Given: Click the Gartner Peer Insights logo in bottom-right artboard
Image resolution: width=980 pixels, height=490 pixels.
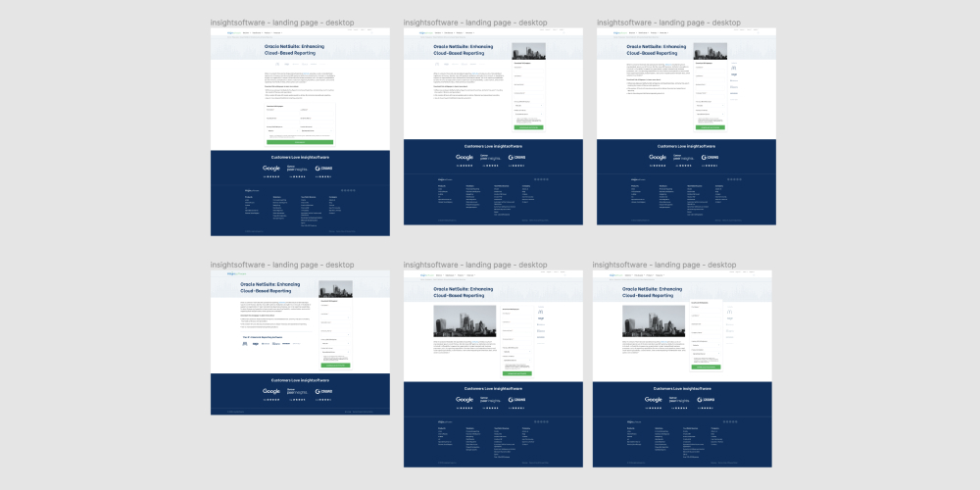Looking at the screenshot, I should [676, 400].
